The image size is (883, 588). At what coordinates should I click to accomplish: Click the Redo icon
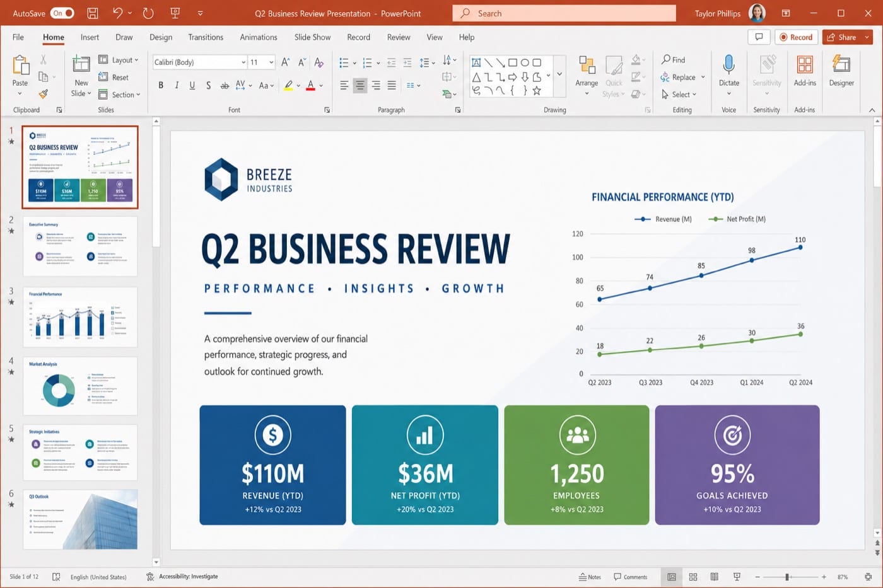[148, 13]
